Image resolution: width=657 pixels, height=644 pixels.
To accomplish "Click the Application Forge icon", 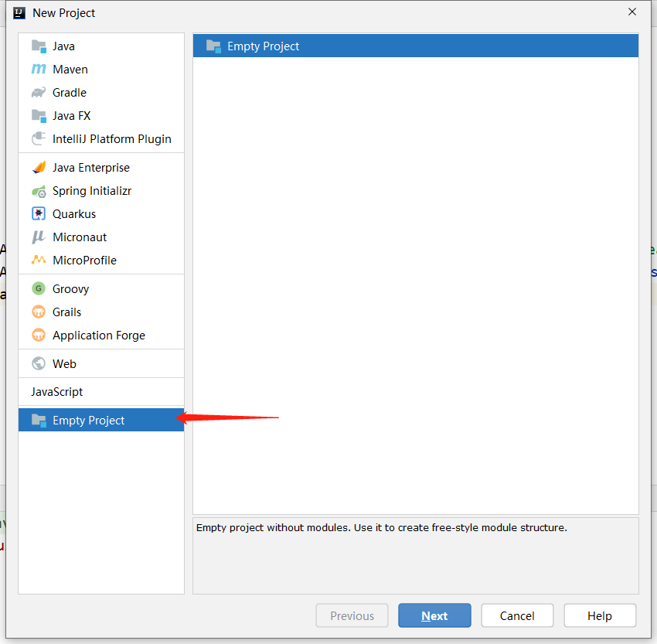I will [39, 336].
